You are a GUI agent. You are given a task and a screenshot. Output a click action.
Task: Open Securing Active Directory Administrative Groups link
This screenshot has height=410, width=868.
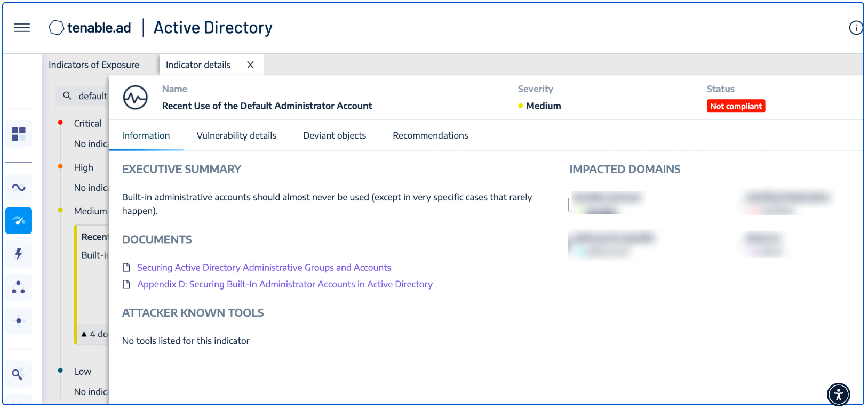pos(264,268)
